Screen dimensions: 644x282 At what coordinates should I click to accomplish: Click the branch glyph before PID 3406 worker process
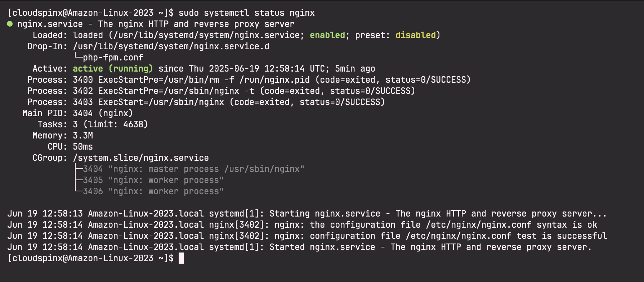[x=78, y=191]
